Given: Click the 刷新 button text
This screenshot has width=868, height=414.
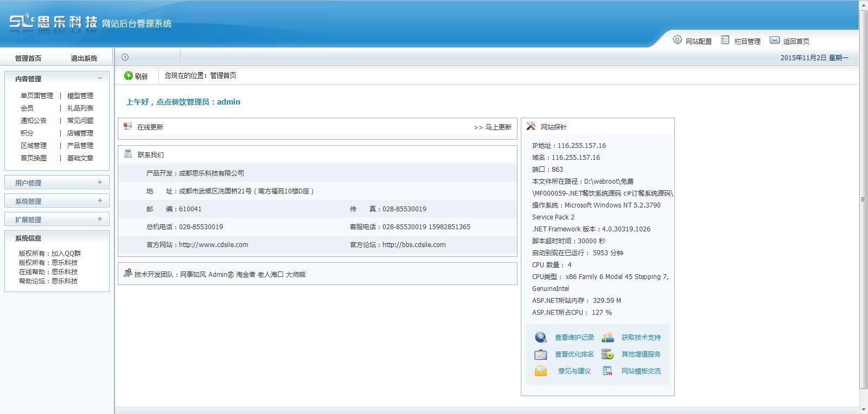Looking at the screenshot, I should click(142, 76).
